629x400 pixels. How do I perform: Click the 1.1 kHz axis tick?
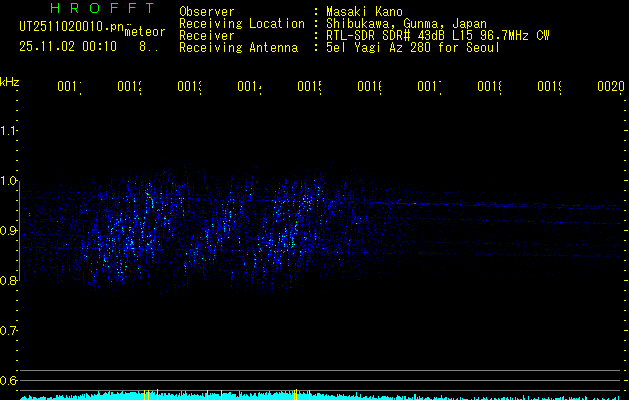pyautogui.click(x=10, y=130)
